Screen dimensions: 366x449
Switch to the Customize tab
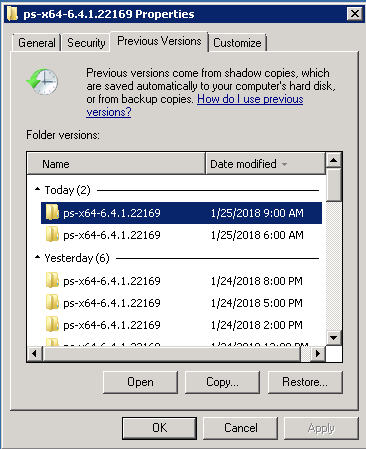pos(237,43)
